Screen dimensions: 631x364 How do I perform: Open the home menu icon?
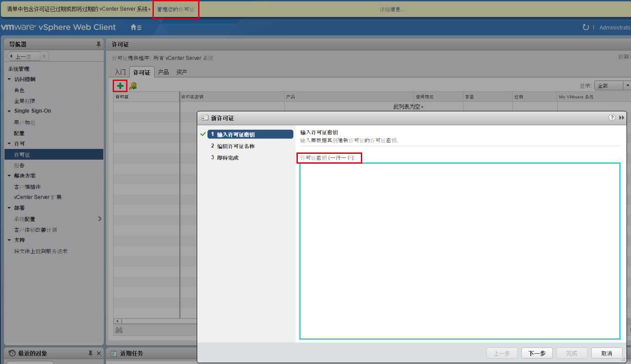click(x=136, y=27)
